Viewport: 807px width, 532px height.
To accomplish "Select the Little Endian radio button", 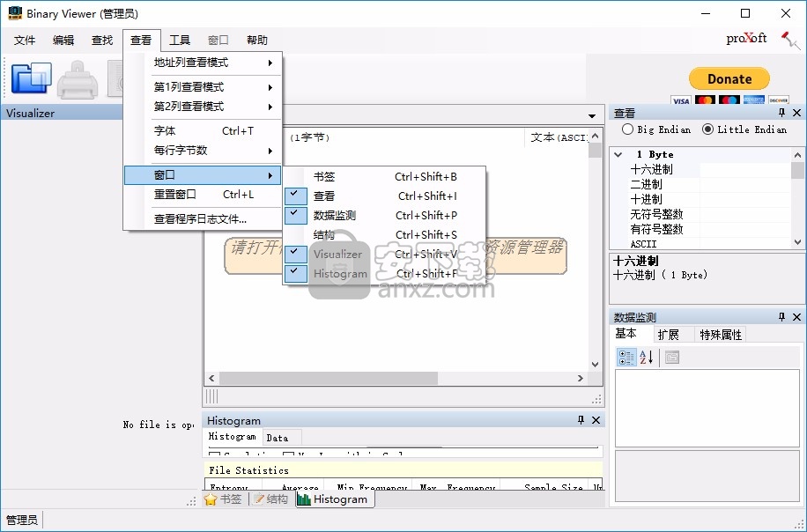I will coord(707,129).
